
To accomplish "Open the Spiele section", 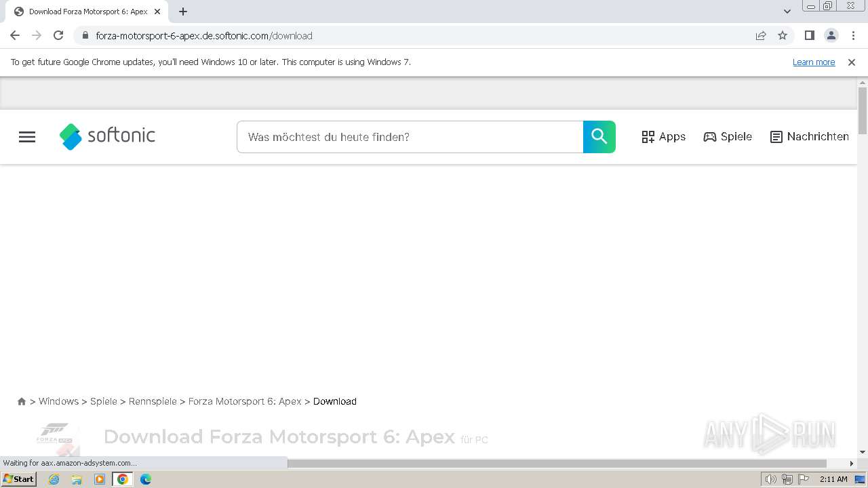I will tap(728, 137).
